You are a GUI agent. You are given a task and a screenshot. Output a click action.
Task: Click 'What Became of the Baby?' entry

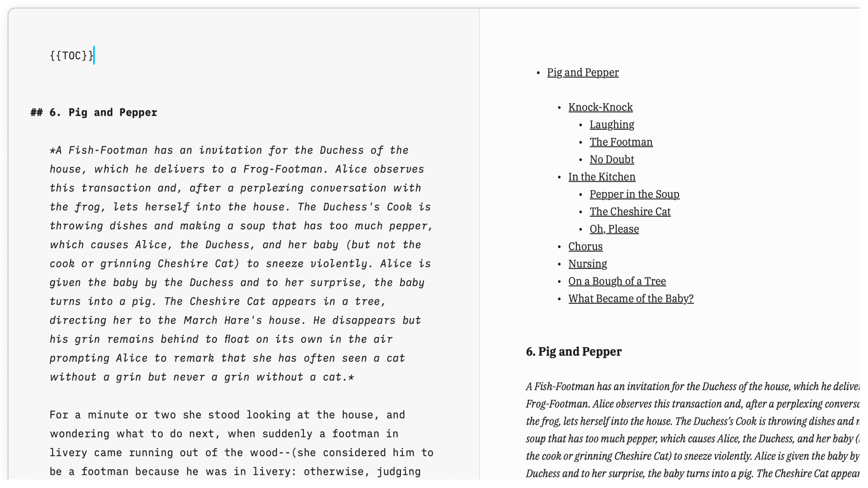point(631,299)
